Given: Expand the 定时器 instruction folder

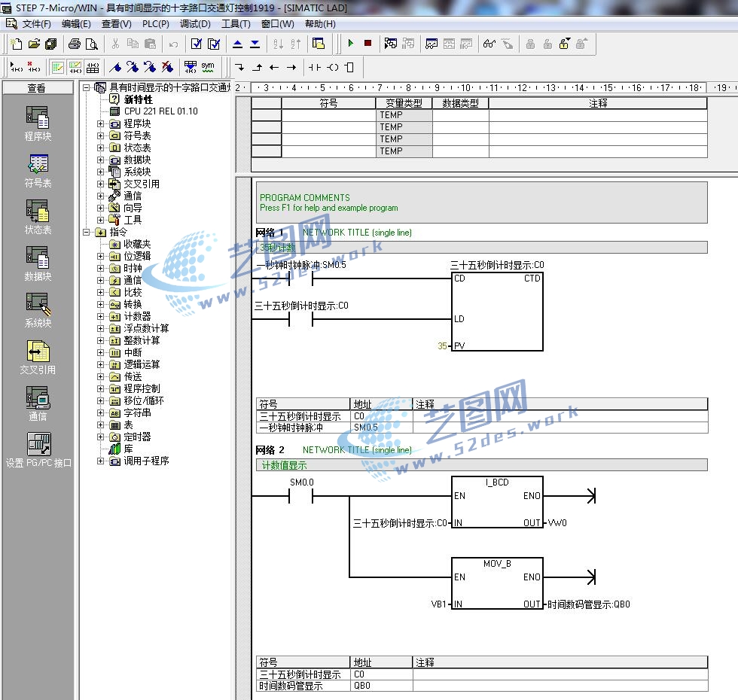Looking at the screenshot, I should [100, 437].
